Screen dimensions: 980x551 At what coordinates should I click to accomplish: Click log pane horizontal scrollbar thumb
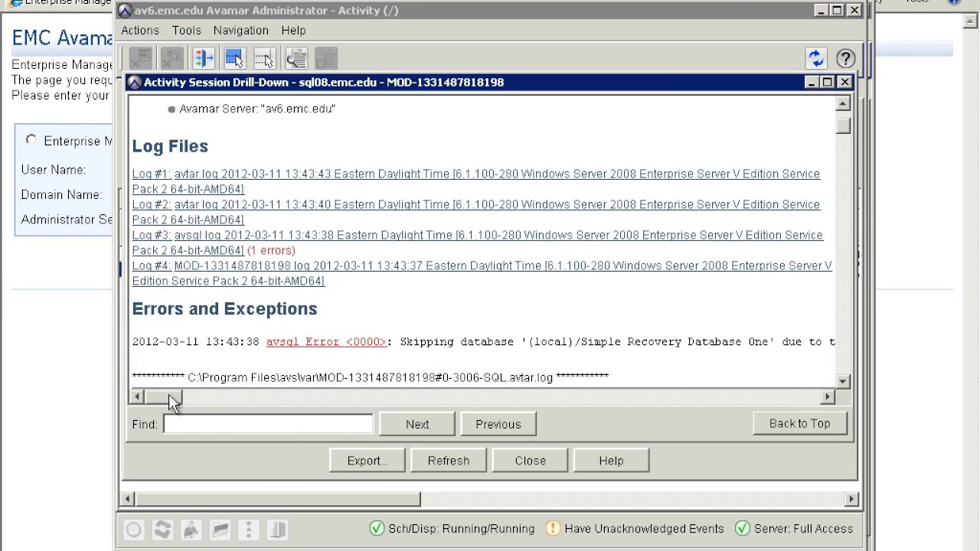[x=163, y=396]
